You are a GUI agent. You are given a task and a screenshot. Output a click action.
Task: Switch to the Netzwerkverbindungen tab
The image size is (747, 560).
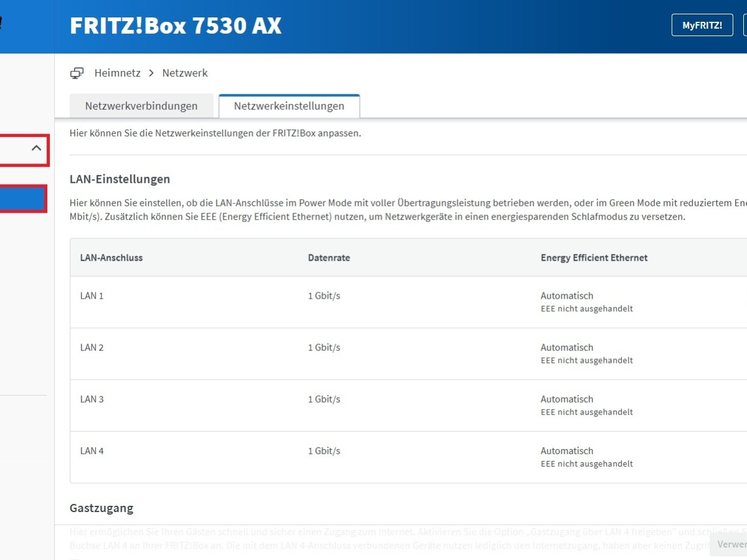141,106
